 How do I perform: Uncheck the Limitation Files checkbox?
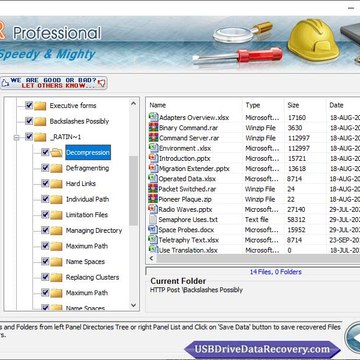pyautogui.click(x=45, y=214)
